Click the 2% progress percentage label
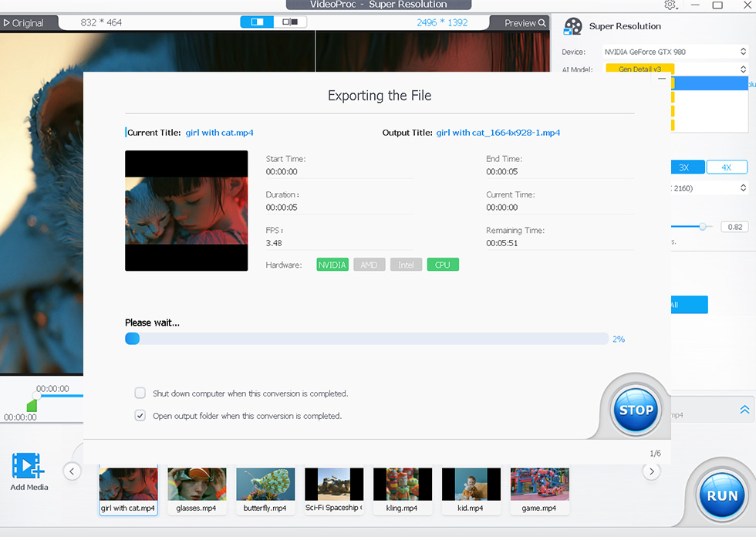Screen dimensions: 756x537 619,339
